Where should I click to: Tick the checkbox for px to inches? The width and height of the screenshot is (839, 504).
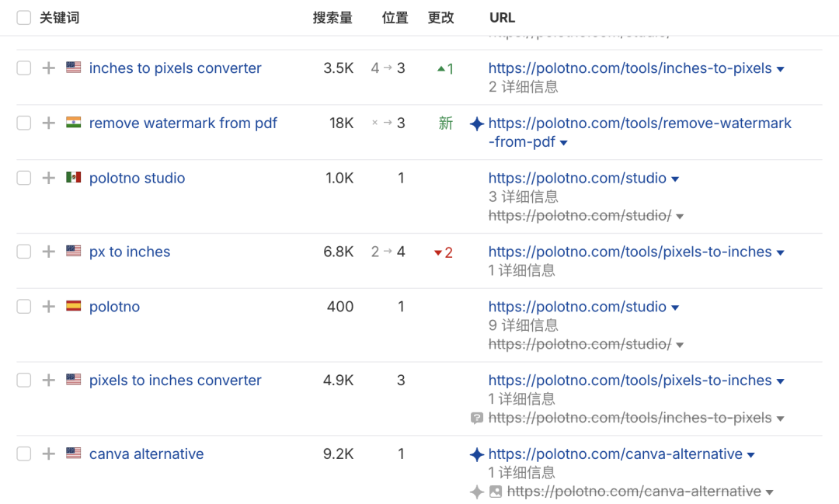23,252
